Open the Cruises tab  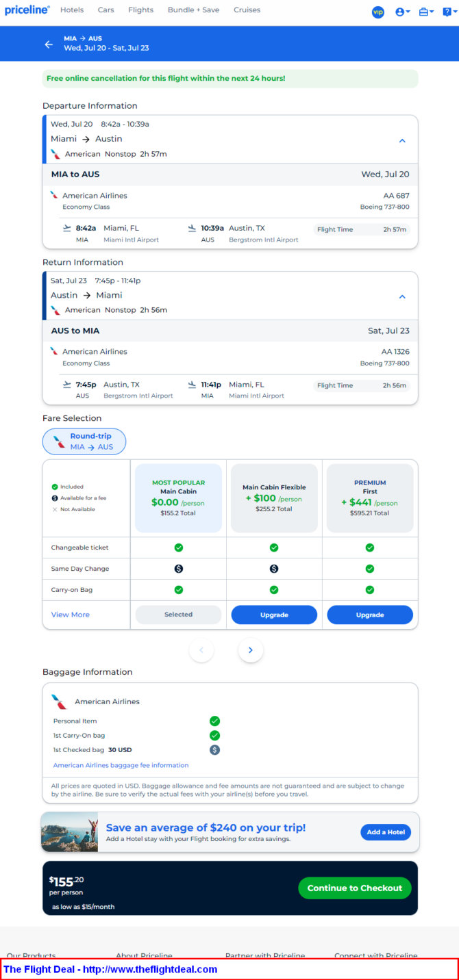(247, 10)
